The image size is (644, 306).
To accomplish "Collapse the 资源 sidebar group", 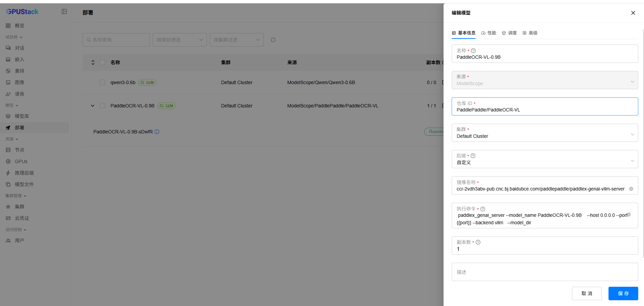I will click(x=12, y=139).
